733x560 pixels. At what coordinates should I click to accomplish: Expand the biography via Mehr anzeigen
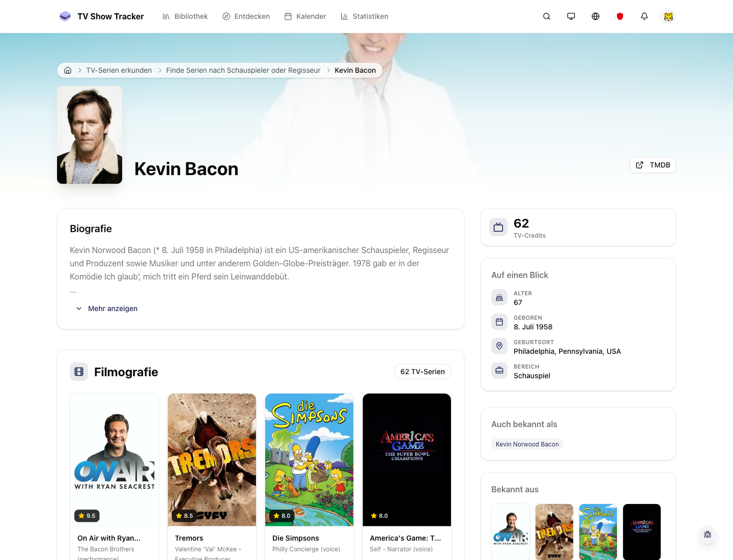click(107, 309)
